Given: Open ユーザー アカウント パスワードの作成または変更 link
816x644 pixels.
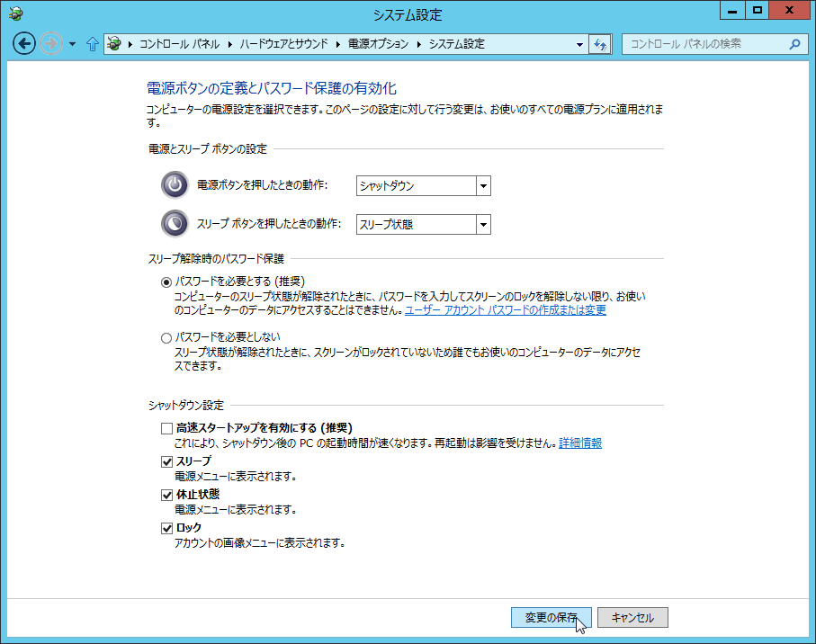Looking at the screenshot, I should 506,310.
